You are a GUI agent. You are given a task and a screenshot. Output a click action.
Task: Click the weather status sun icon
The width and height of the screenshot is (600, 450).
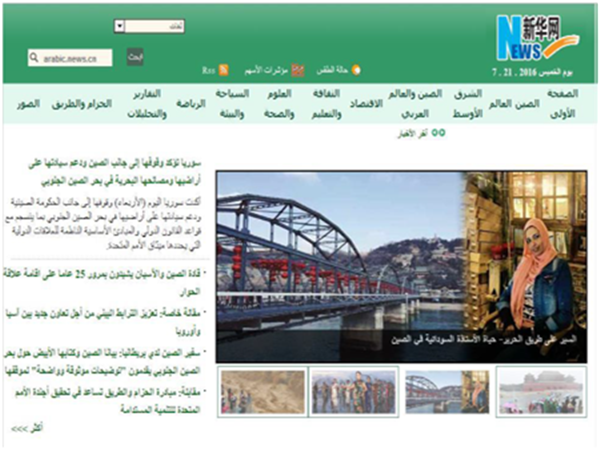pyautogui.click(x=357, y=70)
